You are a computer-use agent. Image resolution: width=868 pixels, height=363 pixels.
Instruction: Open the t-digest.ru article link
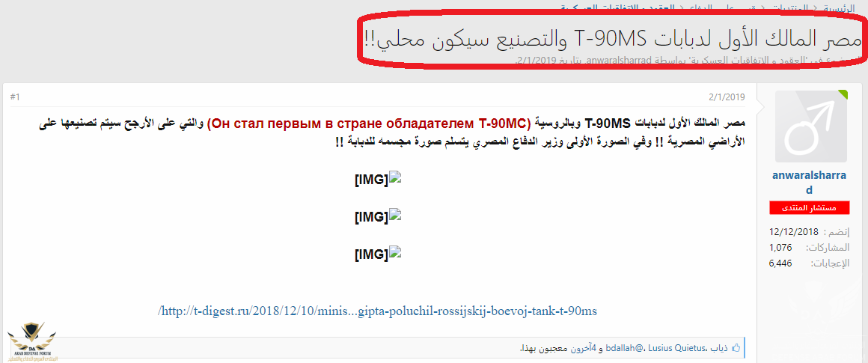(x=378, y=310)
